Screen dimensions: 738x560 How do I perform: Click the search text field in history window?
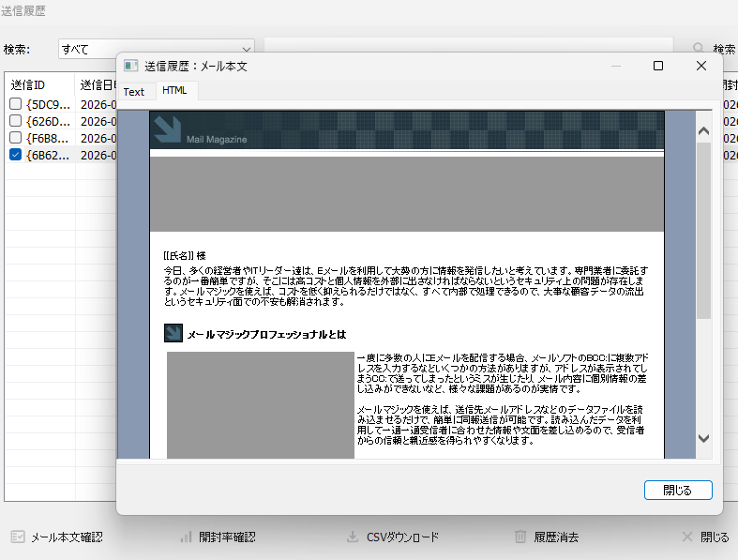coord(468,46)
